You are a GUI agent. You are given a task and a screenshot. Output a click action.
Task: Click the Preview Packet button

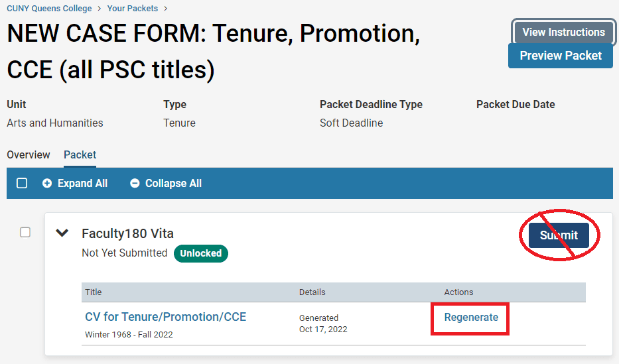(x=561, y=56)
